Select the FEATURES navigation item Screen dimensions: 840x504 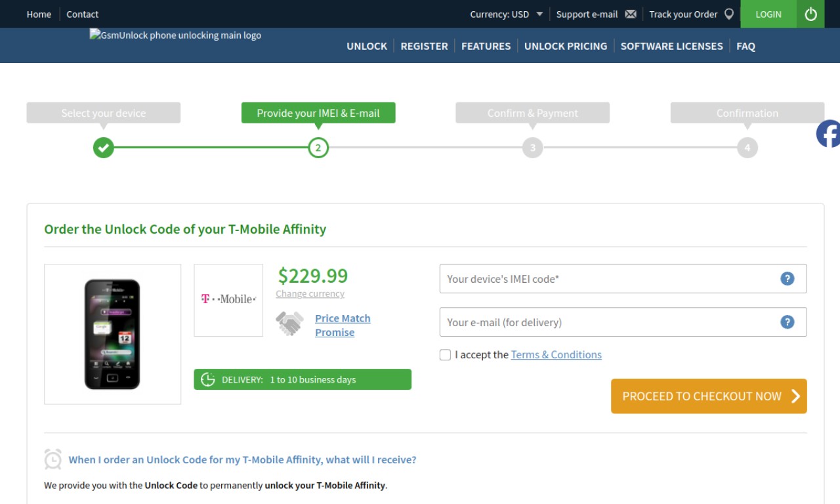(x=486, y=46)
